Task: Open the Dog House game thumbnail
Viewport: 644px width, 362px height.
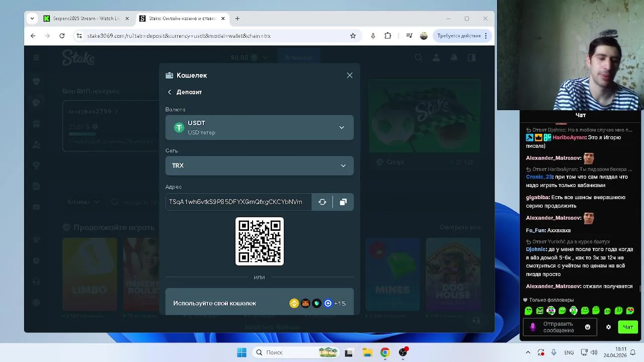Action: click(453, 275)
